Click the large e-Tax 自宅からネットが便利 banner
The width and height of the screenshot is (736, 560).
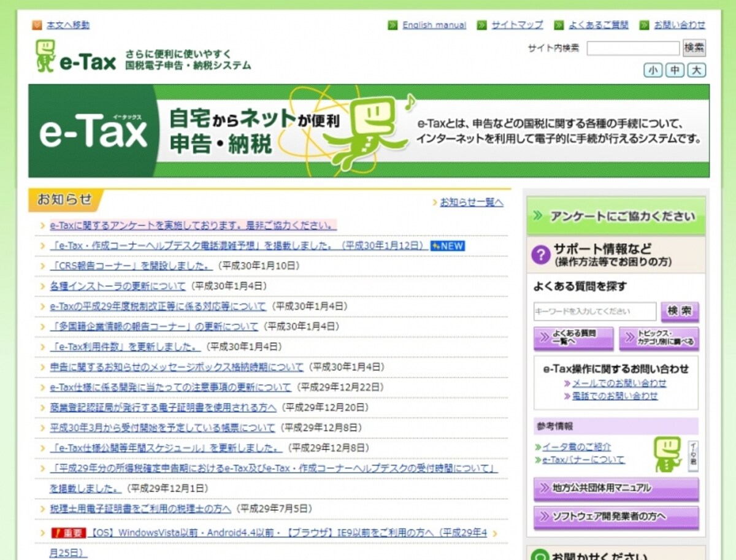click(x=369, y=131)
